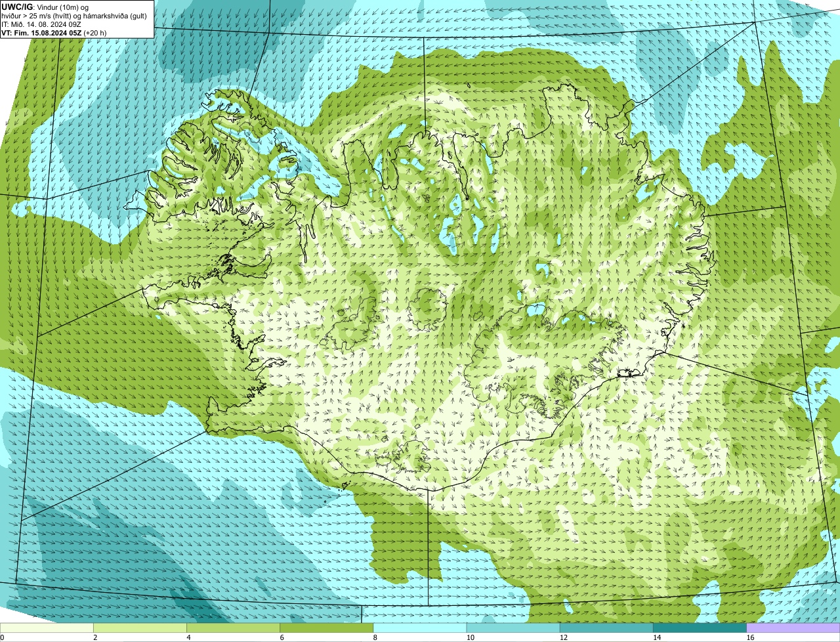
Task: Click the valid time 'VT: Fim. 15.08.2024 05Z (+20 h)'
Action: [x=54, y=33]
